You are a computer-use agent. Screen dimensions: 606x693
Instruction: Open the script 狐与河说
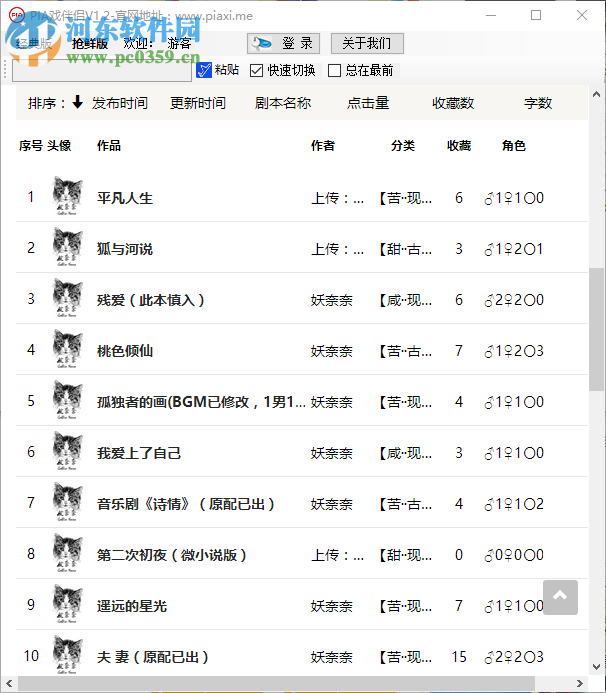125,249
